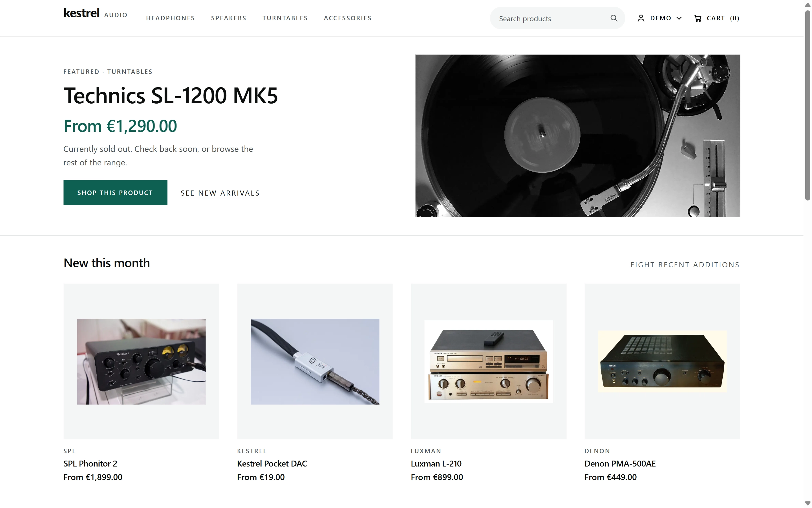The width and height of the screenshot is (812, 508).
Task: Click the page vertical scrollbar thumb
Action: point(808,106)
